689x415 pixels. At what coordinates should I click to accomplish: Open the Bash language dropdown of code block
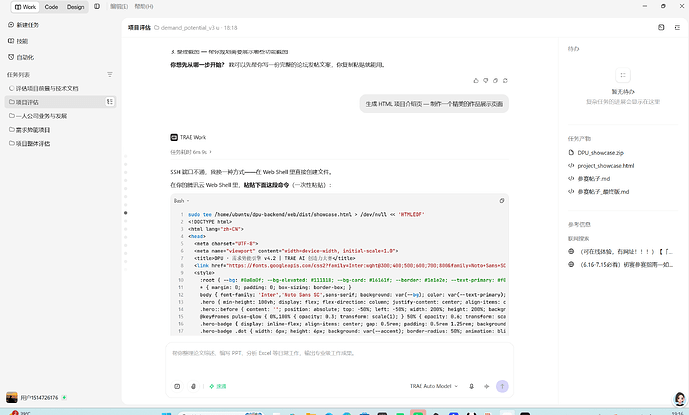181,201
